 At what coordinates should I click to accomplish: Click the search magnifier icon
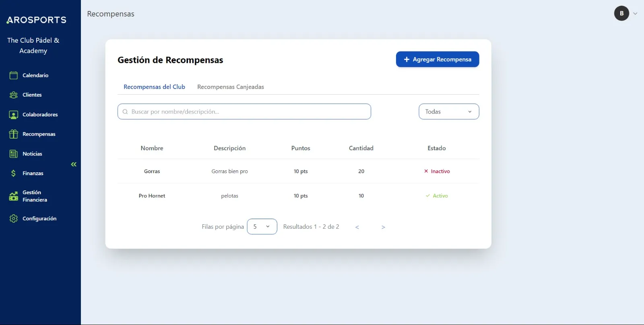click(x=125, y=112)
